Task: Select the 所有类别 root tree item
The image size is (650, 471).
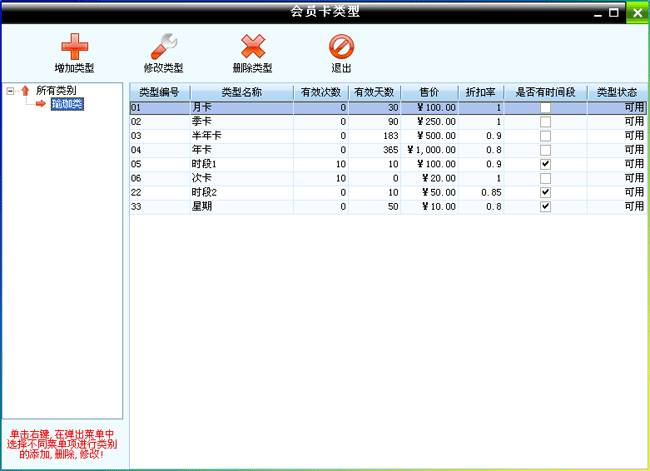Action: tap(56, 91)
